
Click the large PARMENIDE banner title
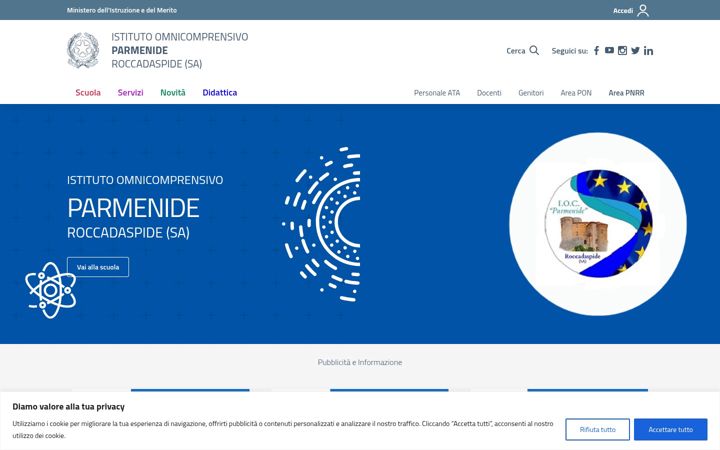click(133, 208)
